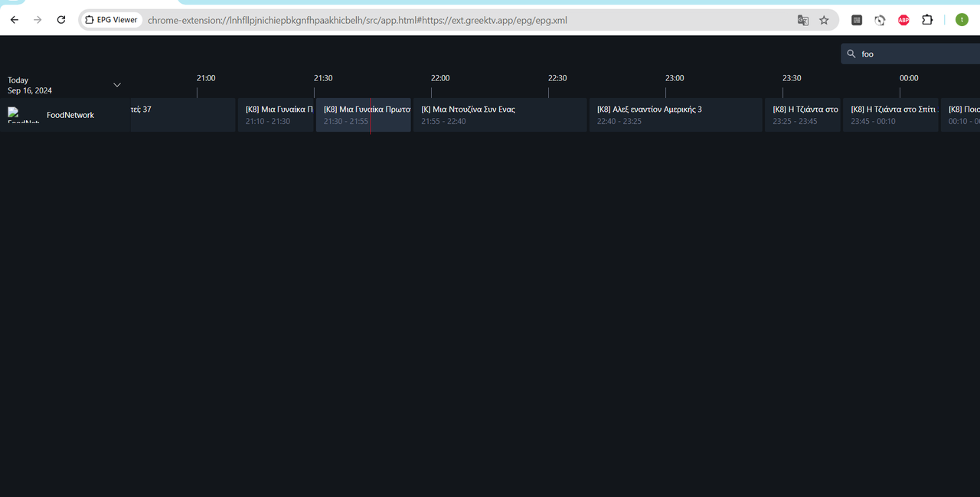Click the browser forward arrow
980x497 pixels.
[38, 20]
